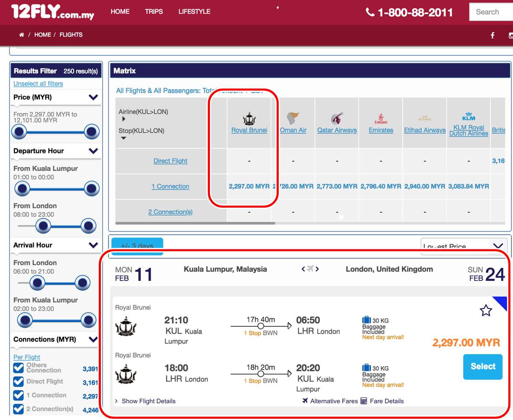The image size is (513, 420).
Task: Select the Royal Brunei flight
Action: tap(483, 366)
